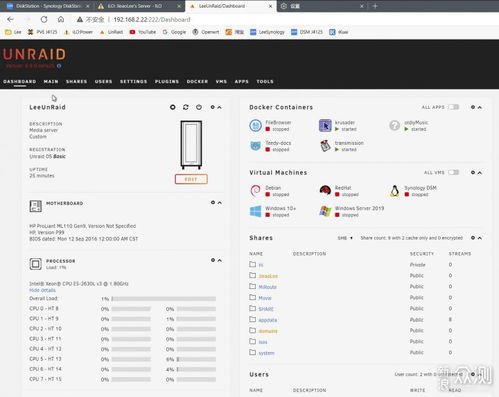The height and width of the screenshot is (397, 499).
Task: Collapse the Shares section chevron
Action: pyautogui.click(x=480, y=238)
